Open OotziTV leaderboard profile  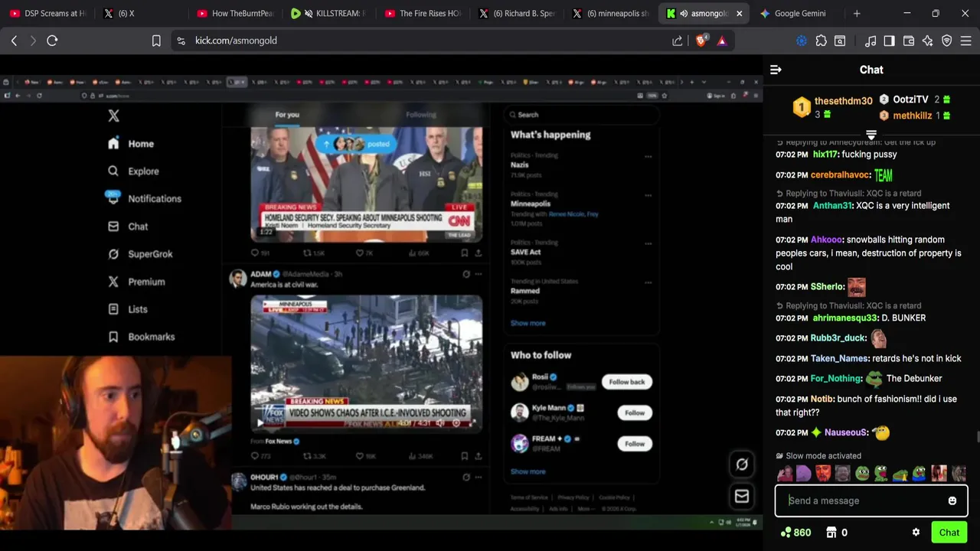(x=910, y=99)
